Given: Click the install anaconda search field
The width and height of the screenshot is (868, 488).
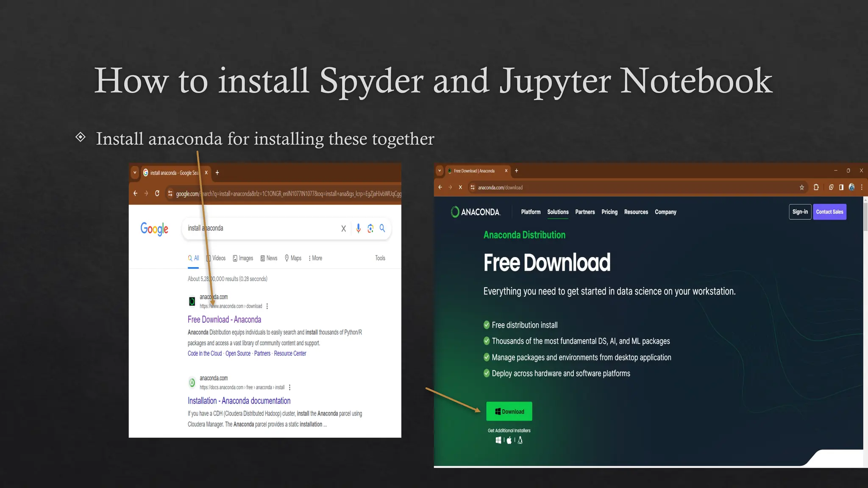Looking at the screenshot, I should [x=263, y=228].
